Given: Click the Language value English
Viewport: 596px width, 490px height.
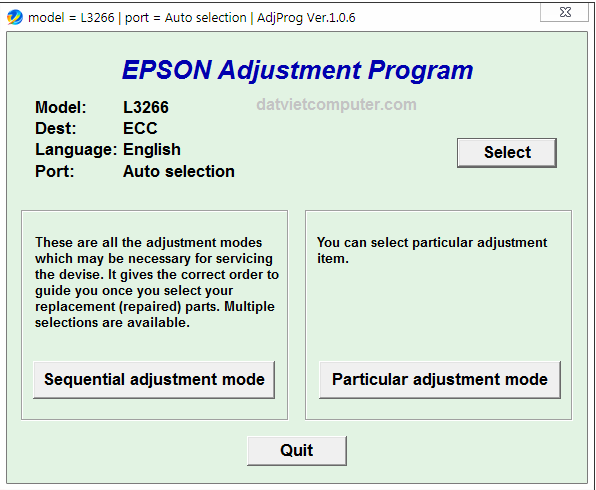Looking at the screenshot, I should (x=152, y=150).
